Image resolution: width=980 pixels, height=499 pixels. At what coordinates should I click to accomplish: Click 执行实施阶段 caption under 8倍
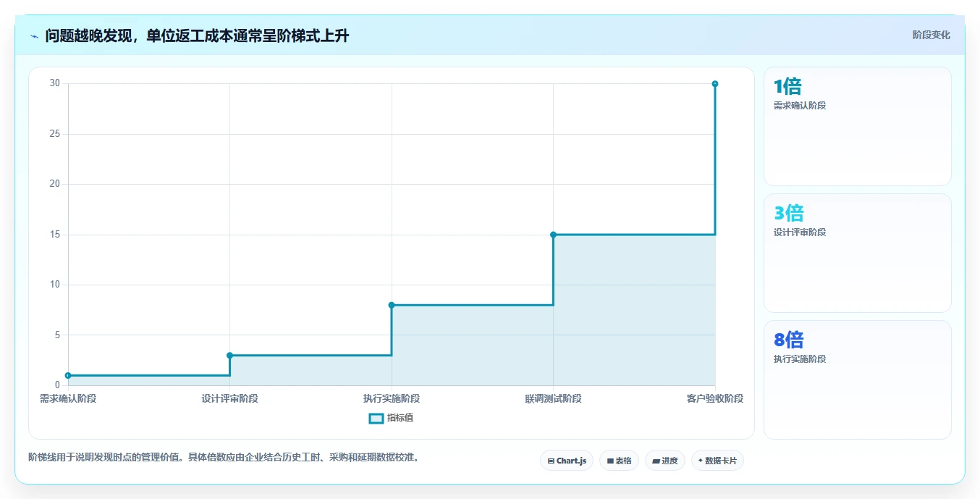(x=800, y=358)
